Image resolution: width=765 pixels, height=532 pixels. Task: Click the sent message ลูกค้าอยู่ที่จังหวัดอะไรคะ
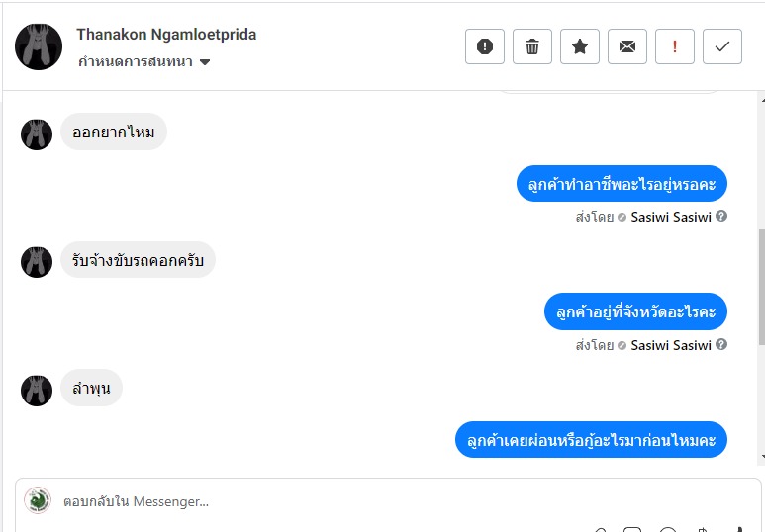coord(635,312)
